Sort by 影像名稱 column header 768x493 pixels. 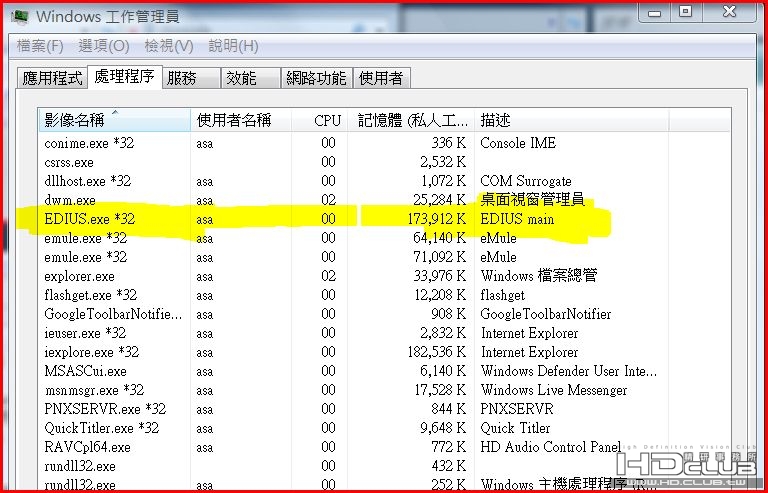pyautogui.click(x=114, y=120)
